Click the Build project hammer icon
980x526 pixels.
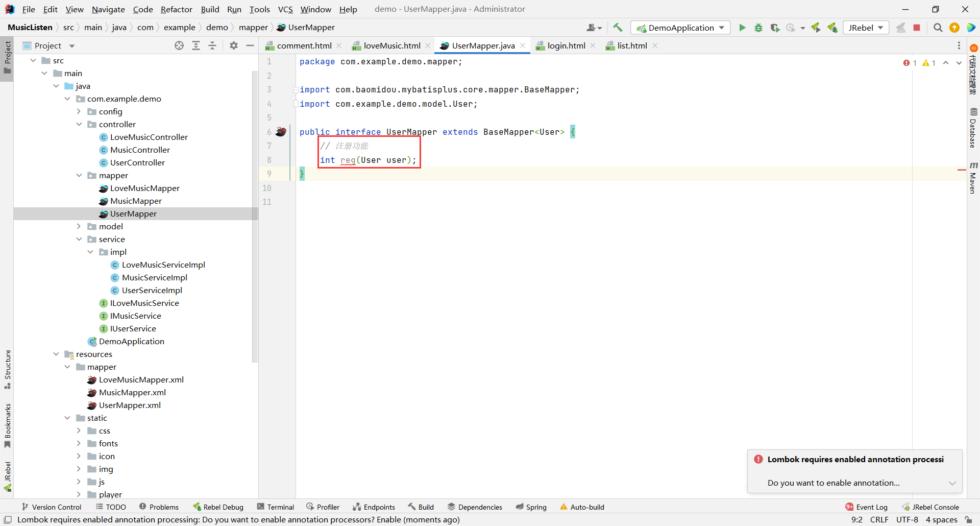pyautogui.click(x=618, y=28)
